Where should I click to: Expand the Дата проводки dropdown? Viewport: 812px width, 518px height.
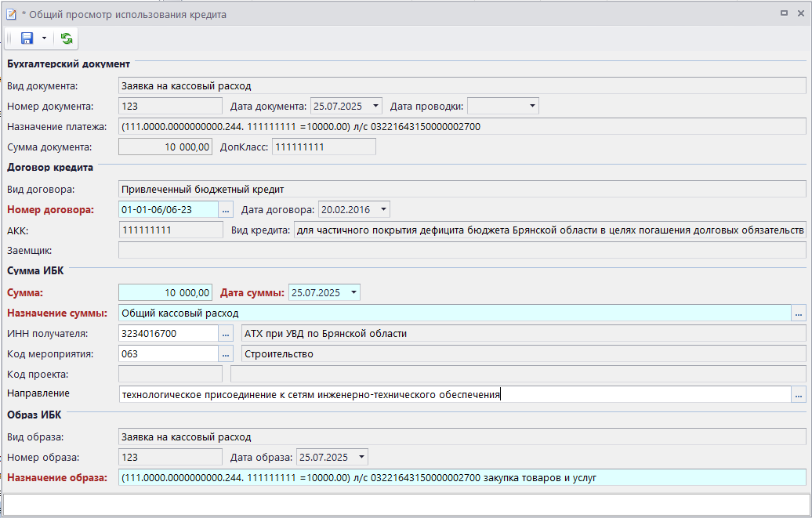pyautogui.click(x=532, y=106)
